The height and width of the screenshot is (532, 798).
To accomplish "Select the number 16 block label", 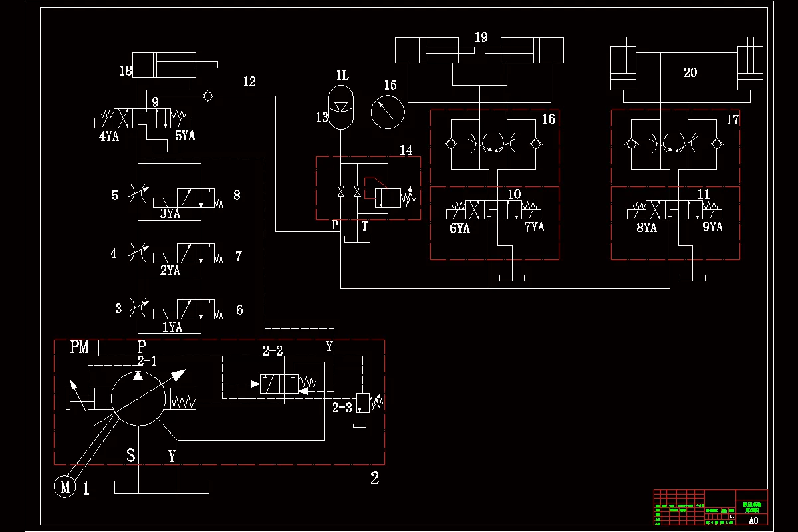I will pyautogui.click(x=548, y=119).
